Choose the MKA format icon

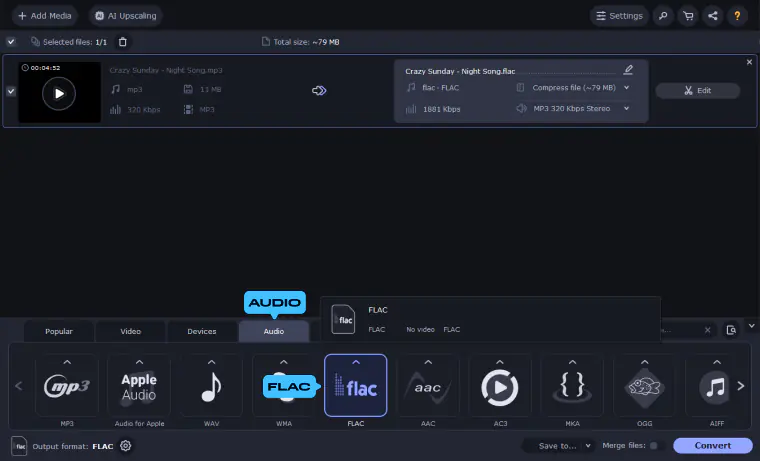[x=572, y=387]
